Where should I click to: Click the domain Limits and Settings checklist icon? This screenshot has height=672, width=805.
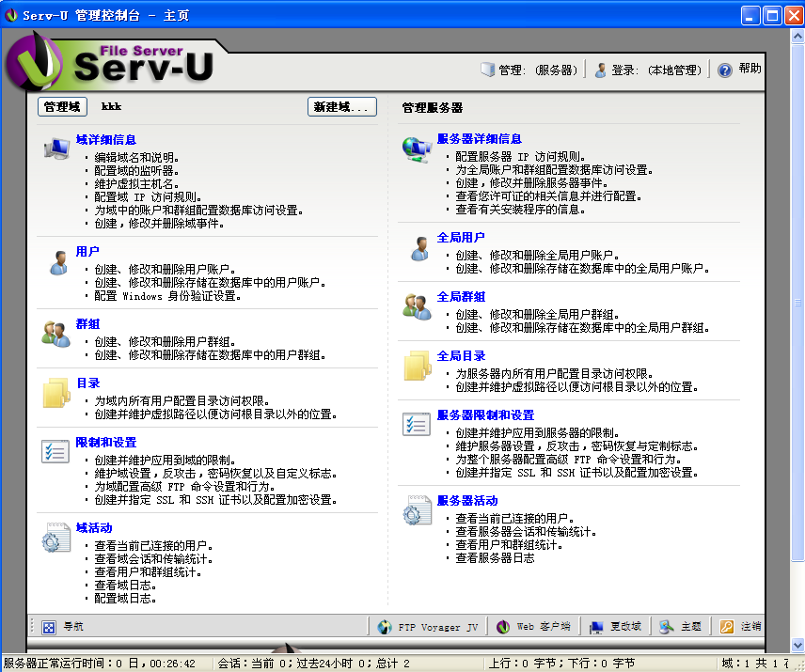coord(55,452)
